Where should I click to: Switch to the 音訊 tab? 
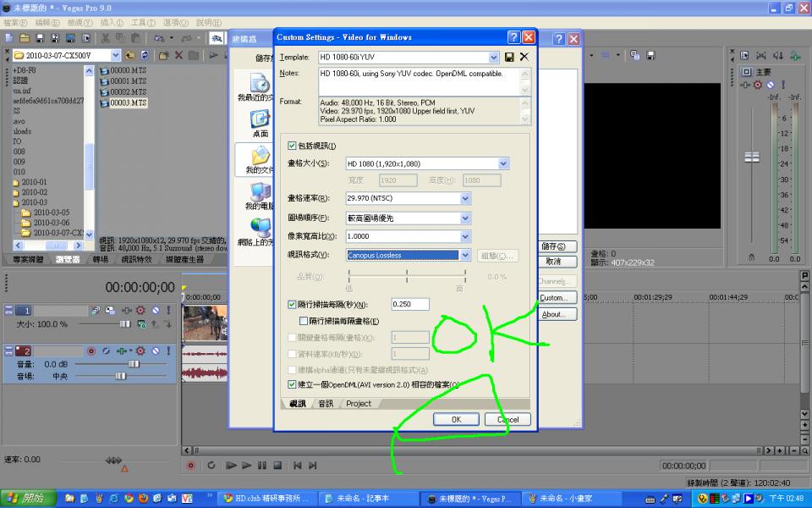click(x=326, y=404)
